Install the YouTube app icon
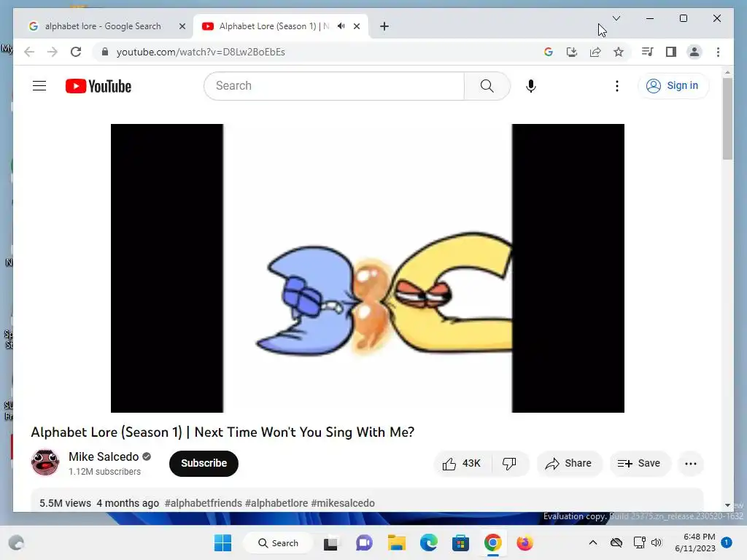The height and width of the screenshot is (560, 747). (x=572, y=52)
